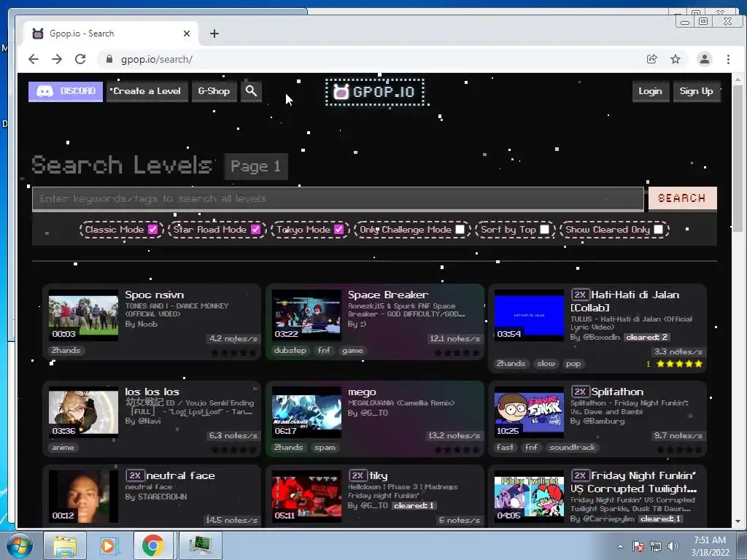Open File Explorer from taskbar
This screenshot has height=560, width=747.
(65, 545)
